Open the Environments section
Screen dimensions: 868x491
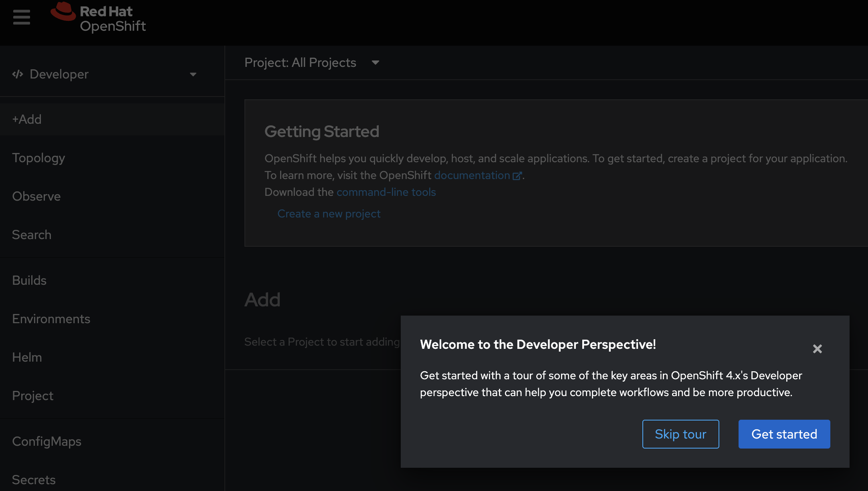51,319
